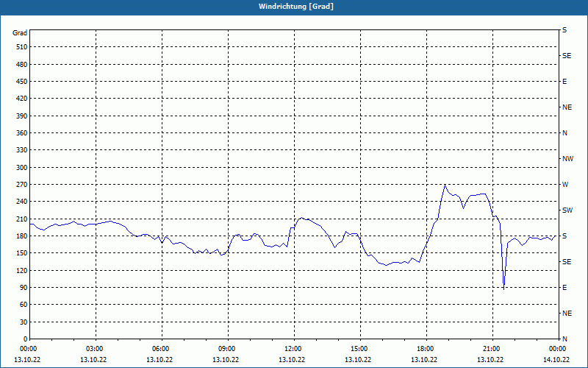The height and width of the screenshot is (368, 588).
Task: Select the "13.10.22" date under 12:00
Action: coord(292,360)
